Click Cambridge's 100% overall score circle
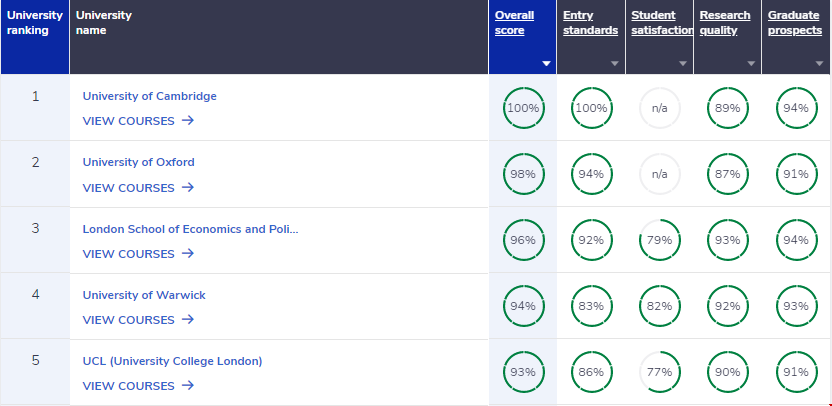 click(522, 108)
